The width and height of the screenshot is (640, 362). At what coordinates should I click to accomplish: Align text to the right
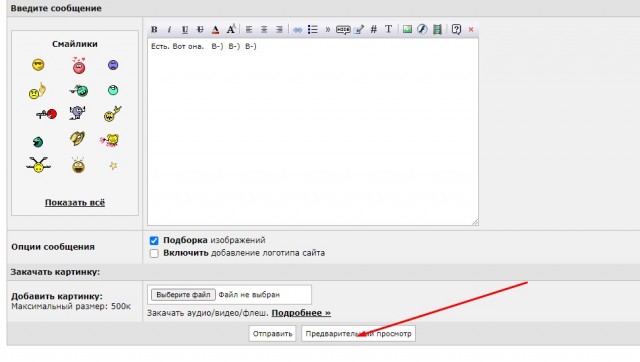click(279, 29)
